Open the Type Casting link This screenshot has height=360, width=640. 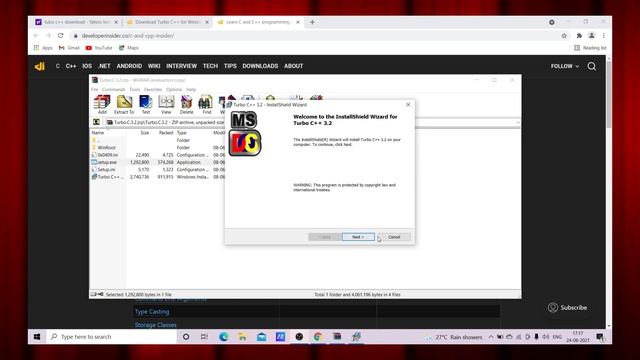pyautogui.click(x=152, y=312)
